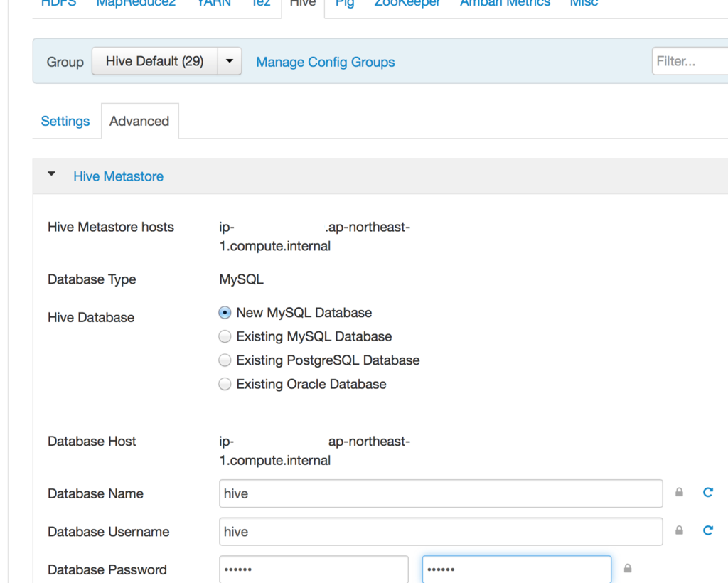
Task: Click the Database Username input field
Action: tap(441, 532)
